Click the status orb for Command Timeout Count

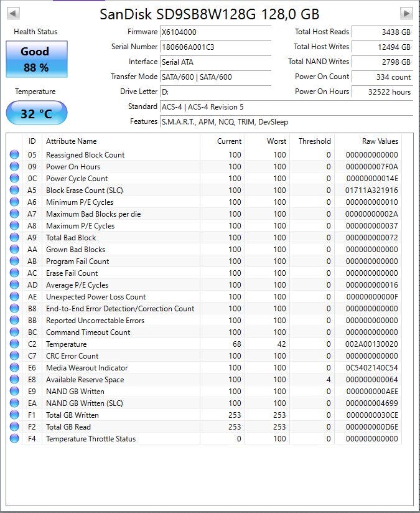point(14,332)
